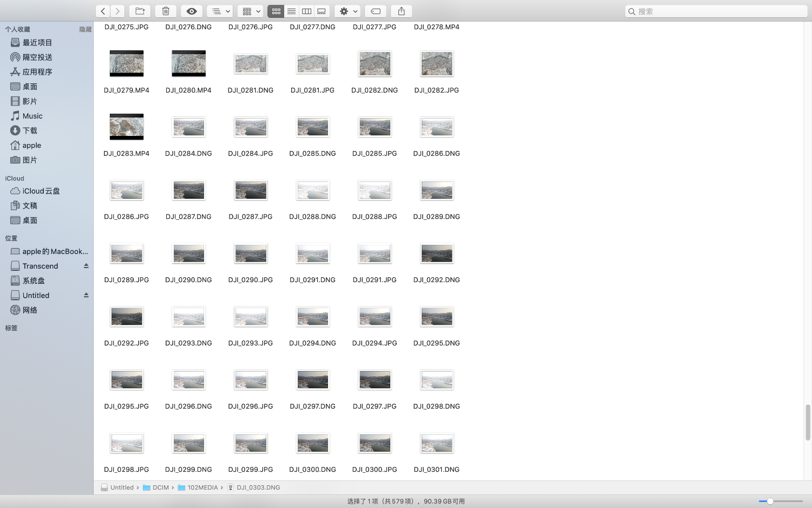This screenshot has height=508, width=812.
Task: Open the gear action menu
Action: tap(348, 11)
